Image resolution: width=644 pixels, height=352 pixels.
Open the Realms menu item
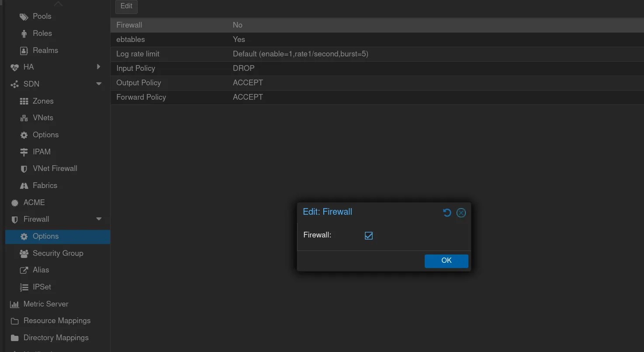point(45,50)
